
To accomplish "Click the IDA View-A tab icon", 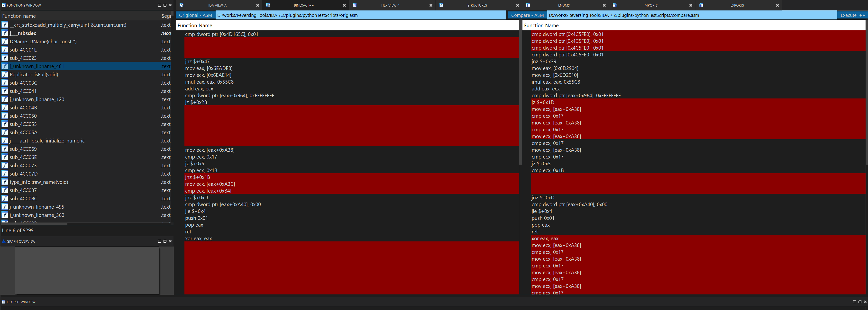I will tap(181, 5).
